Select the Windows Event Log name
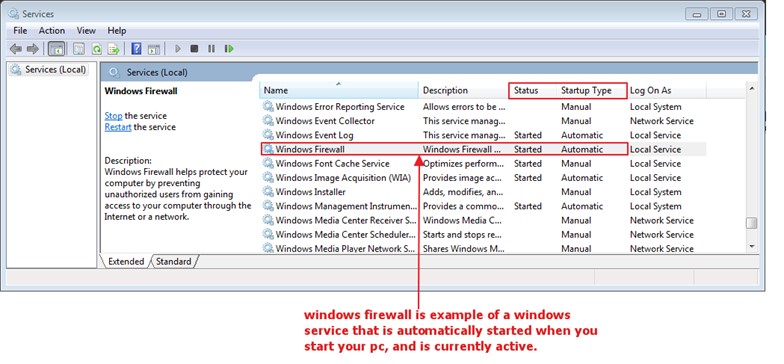 coord(314,135)
